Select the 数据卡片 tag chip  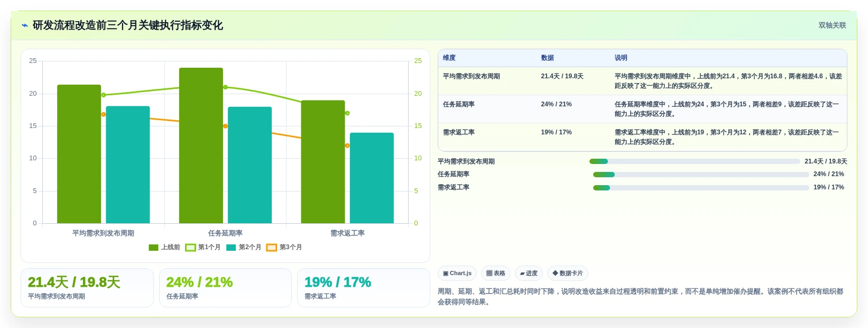pyautogui.click(x=568, y=274)
